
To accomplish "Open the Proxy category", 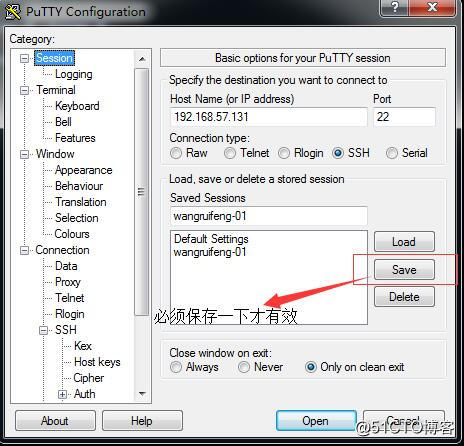I will (x=68, y=282).
